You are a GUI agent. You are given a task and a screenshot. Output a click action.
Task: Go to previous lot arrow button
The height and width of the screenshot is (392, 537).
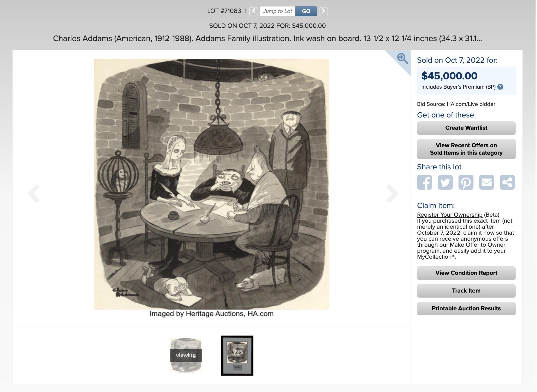[253, 11]
